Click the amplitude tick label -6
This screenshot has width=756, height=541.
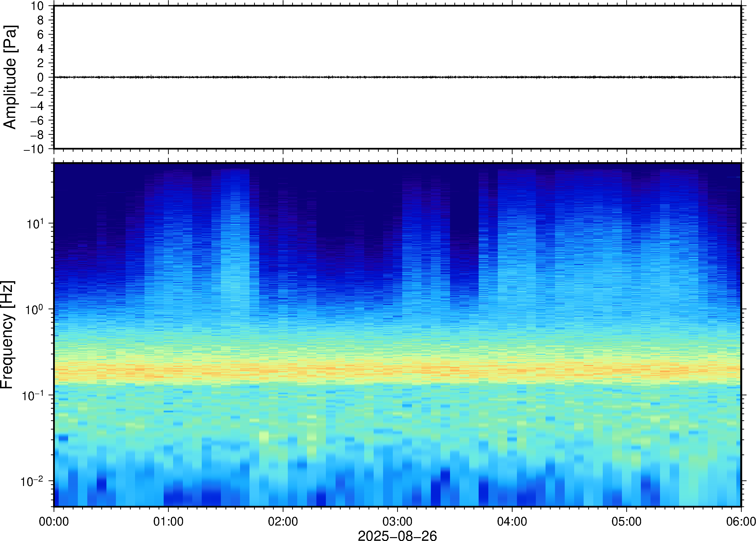[37, 120]
